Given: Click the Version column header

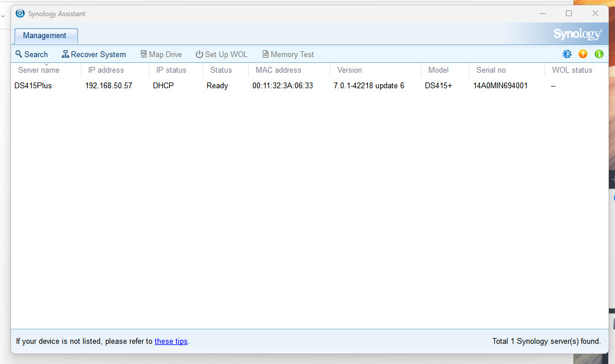Looking at the screenshot, I should (x=376, y=70).
